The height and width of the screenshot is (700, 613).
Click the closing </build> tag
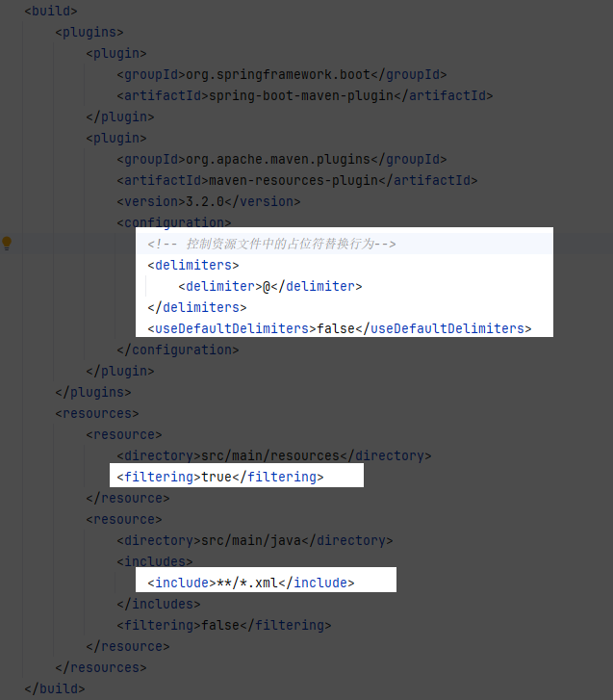click(55, 688)
